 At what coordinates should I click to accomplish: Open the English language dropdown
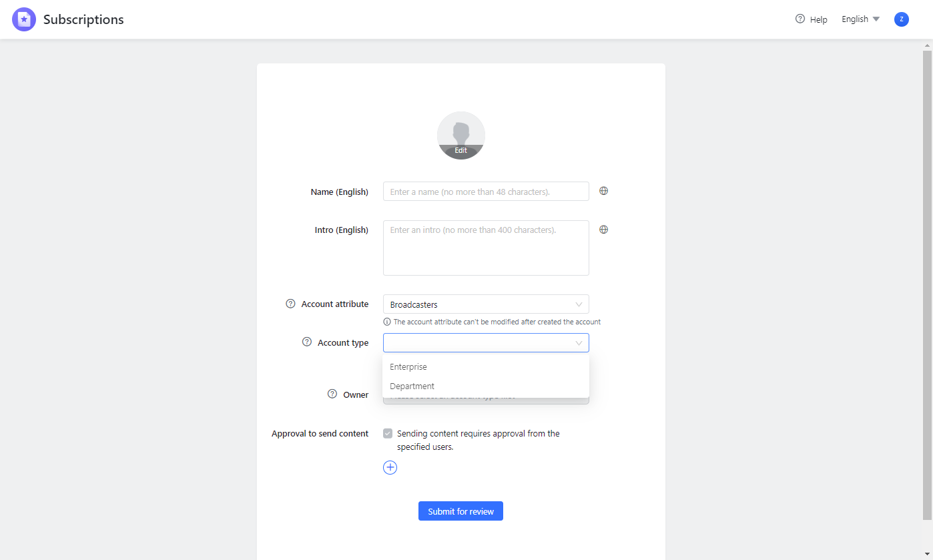[860, 19]
